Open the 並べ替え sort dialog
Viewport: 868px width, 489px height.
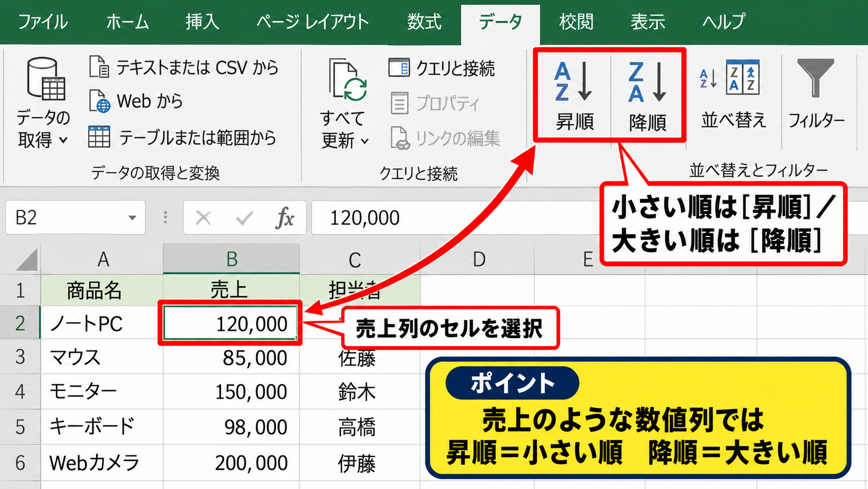[x=733, y=95]
